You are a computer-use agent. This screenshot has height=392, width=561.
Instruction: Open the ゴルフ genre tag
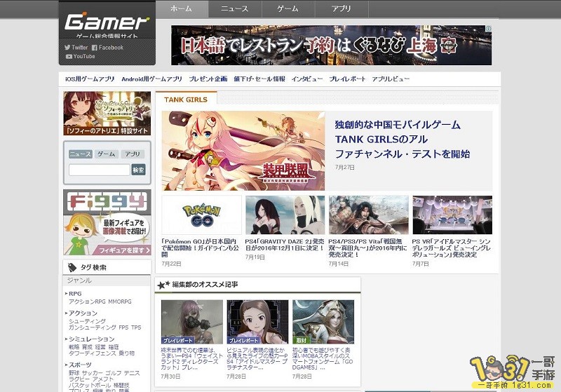tap(114, 373)
